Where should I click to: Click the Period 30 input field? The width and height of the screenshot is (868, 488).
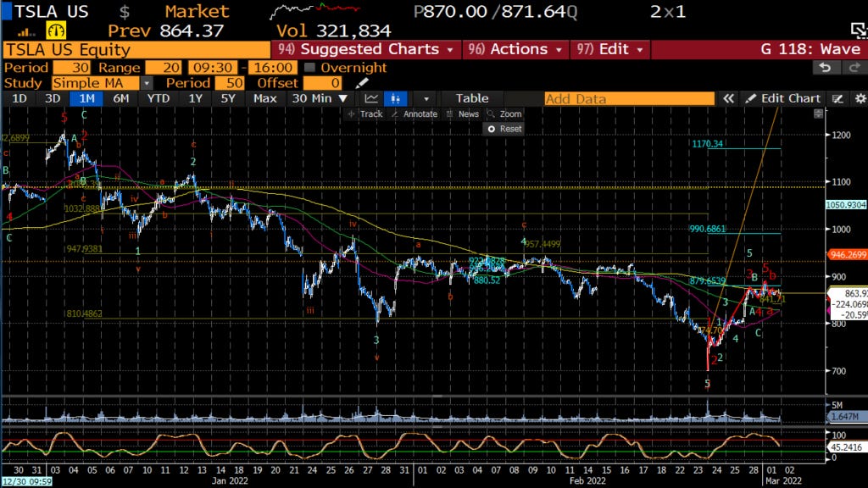click(x=71, y=68)
